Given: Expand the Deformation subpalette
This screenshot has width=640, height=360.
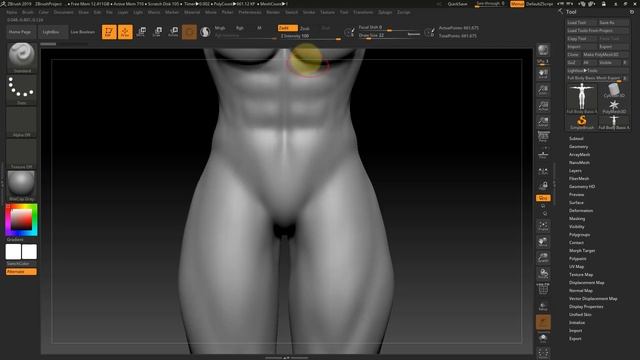Looking at the screenshot, I should pos(581,211).
